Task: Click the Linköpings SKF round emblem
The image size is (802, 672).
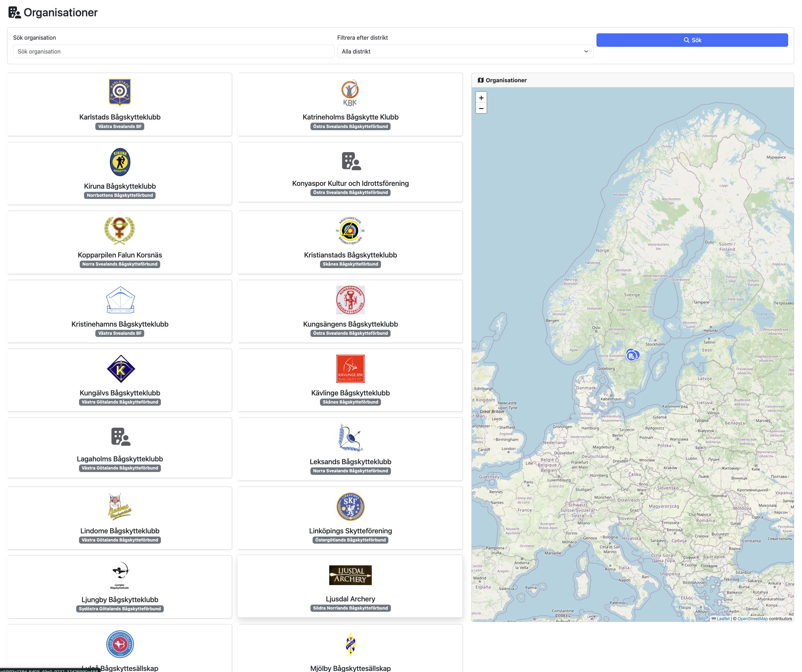Action: [x=350, y=507]
